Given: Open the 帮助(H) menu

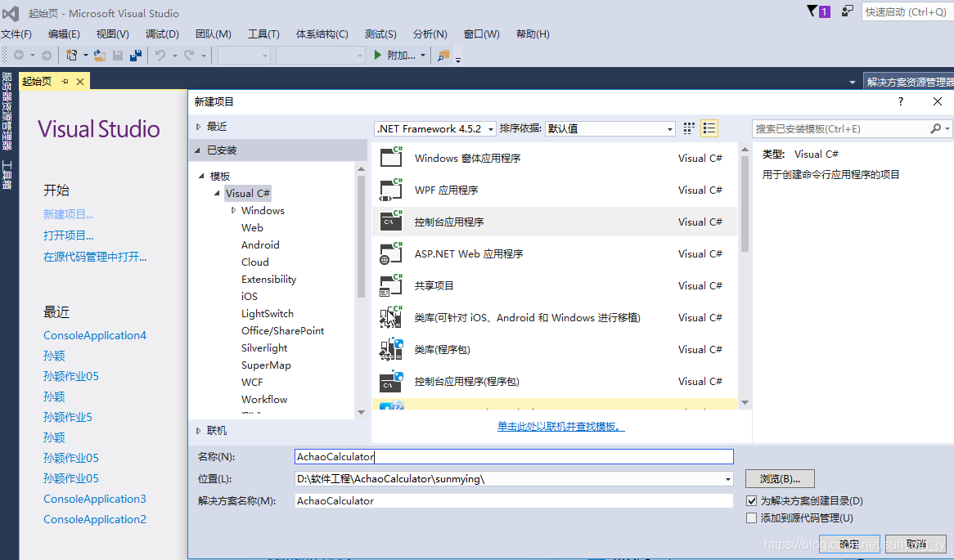Looking at the screenshot, I should tap(533, 34).
